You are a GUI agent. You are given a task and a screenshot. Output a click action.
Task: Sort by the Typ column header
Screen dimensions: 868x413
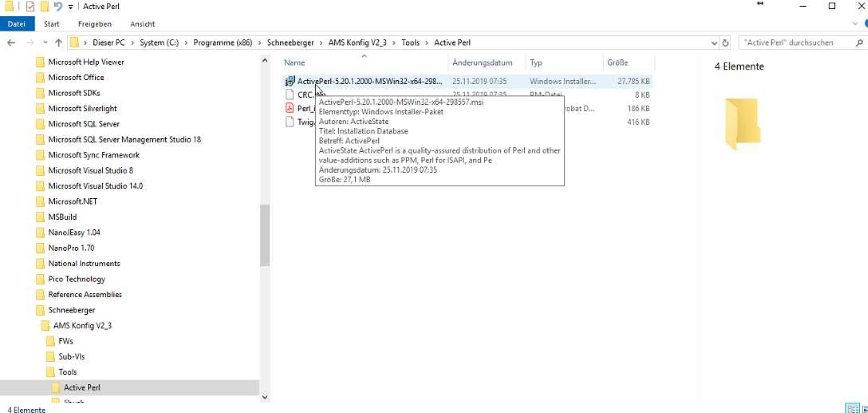[x=536, y=62]
